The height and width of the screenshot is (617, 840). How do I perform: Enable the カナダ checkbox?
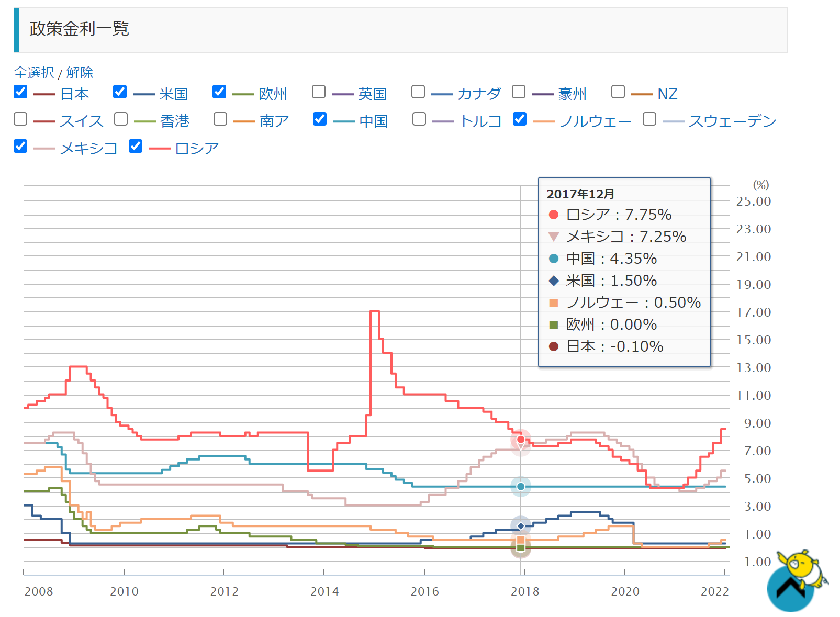click(418, 92)
